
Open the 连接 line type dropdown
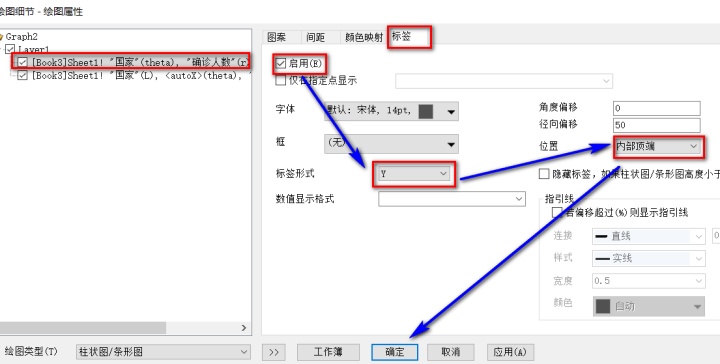pos(648,236)
